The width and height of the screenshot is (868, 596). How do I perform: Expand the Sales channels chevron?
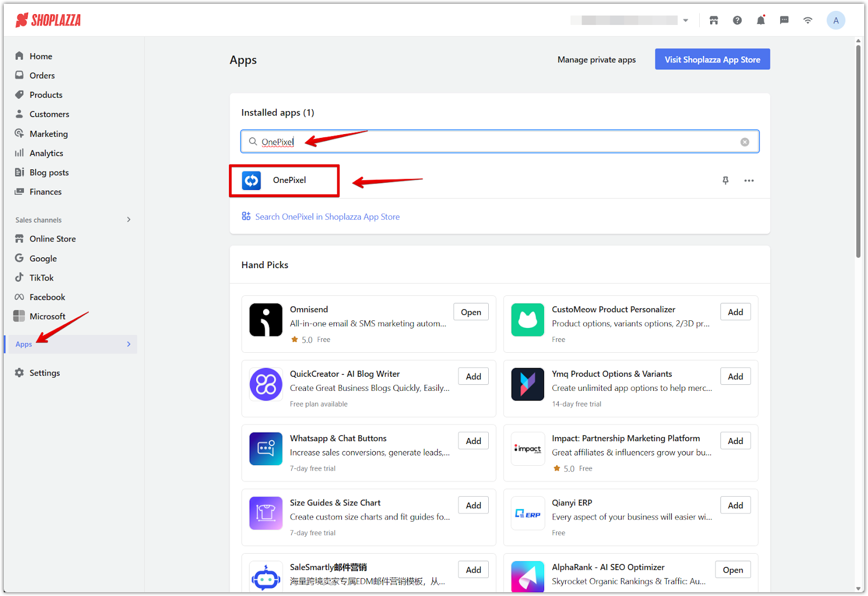[129, 220]
